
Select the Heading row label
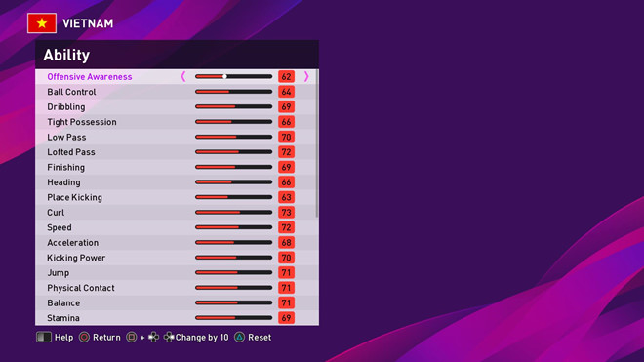pyautogui.click(x=63, y=182)
